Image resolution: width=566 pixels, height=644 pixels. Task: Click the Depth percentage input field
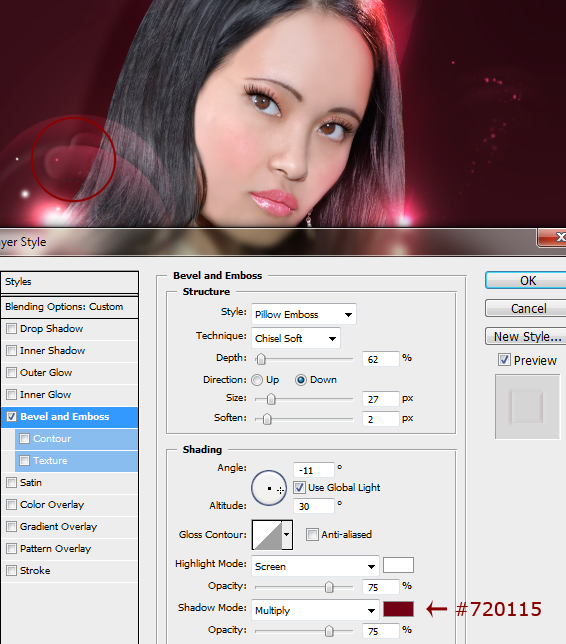pos(381,359)
